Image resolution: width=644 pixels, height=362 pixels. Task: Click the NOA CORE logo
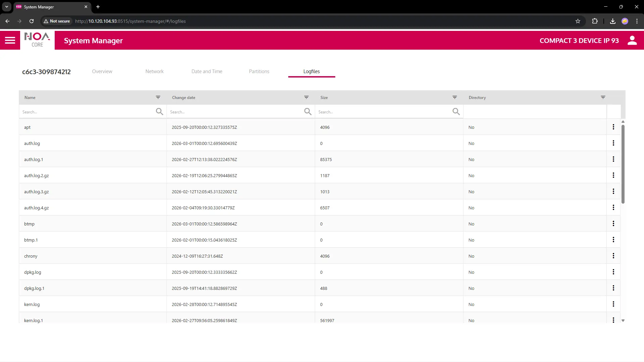[37, 40]
